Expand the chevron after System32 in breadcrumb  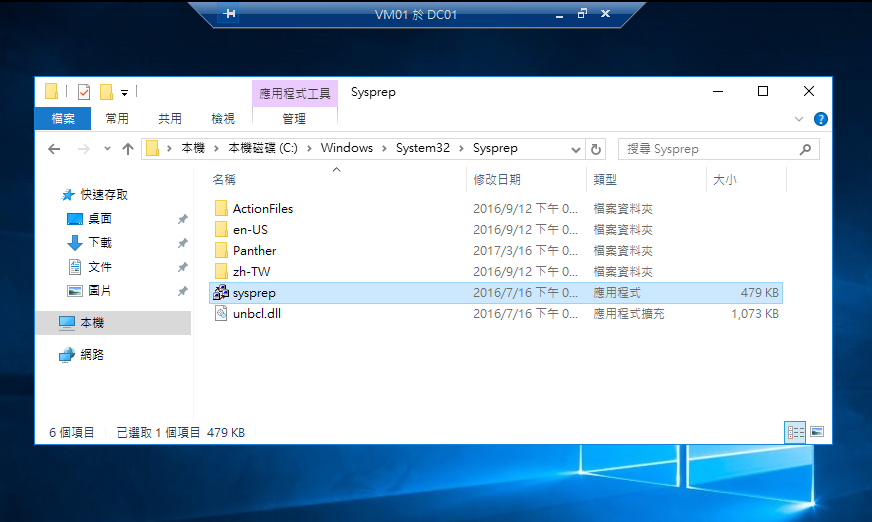click(x=461, y=148)
